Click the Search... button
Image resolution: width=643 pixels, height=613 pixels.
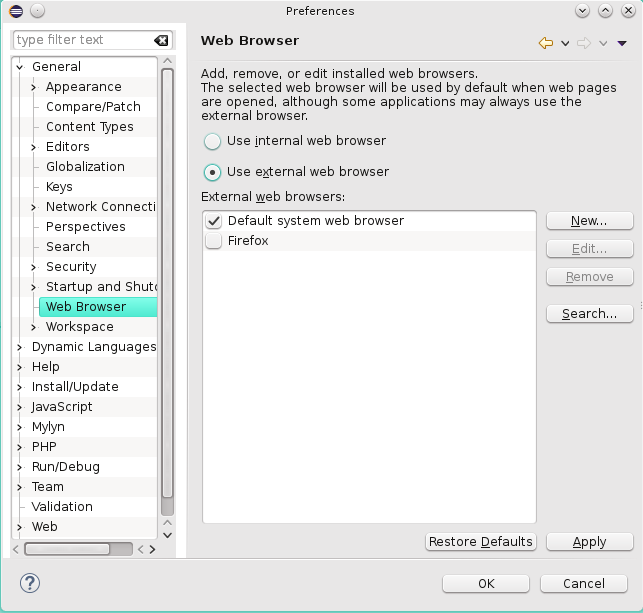[589, 314]
